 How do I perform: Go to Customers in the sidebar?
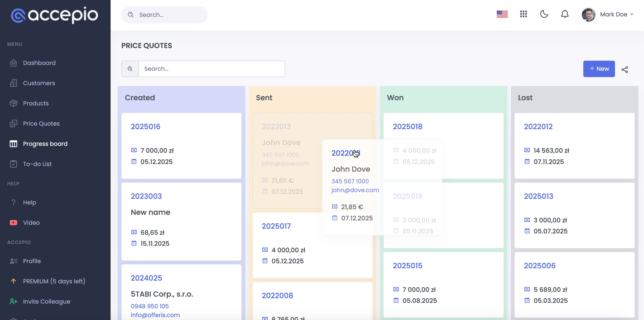pos(39,83)
